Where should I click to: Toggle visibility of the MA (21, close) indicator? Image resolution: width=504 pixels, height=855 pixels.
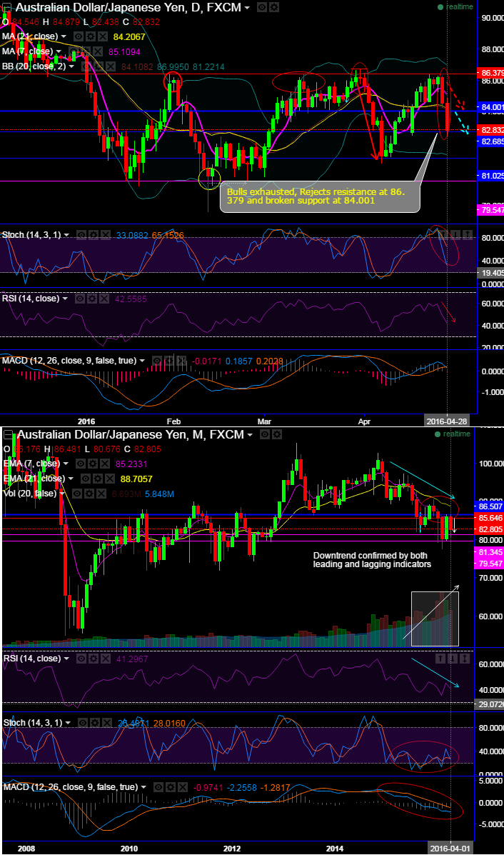tap(79, 36)
